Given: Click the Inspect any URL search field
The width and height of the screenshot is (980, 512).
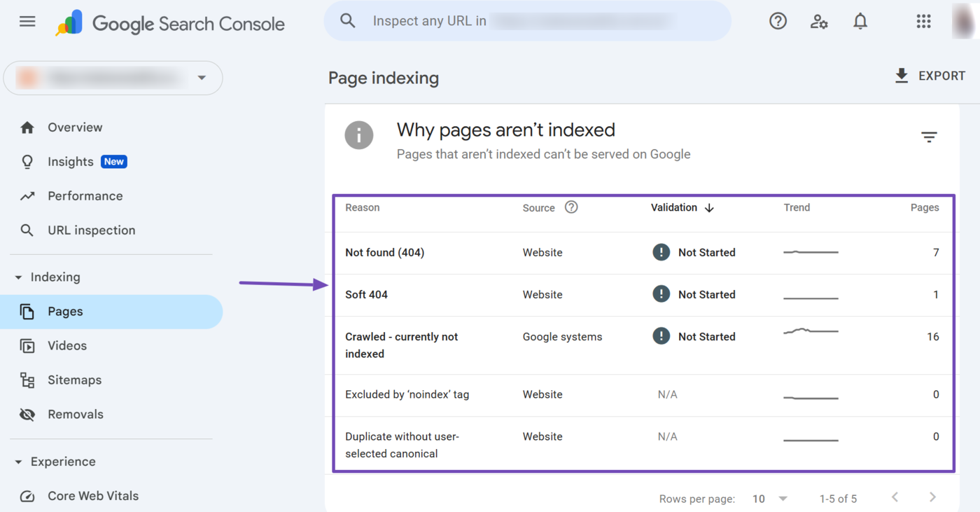Looking at the screenshot, I should coord(525,21).
